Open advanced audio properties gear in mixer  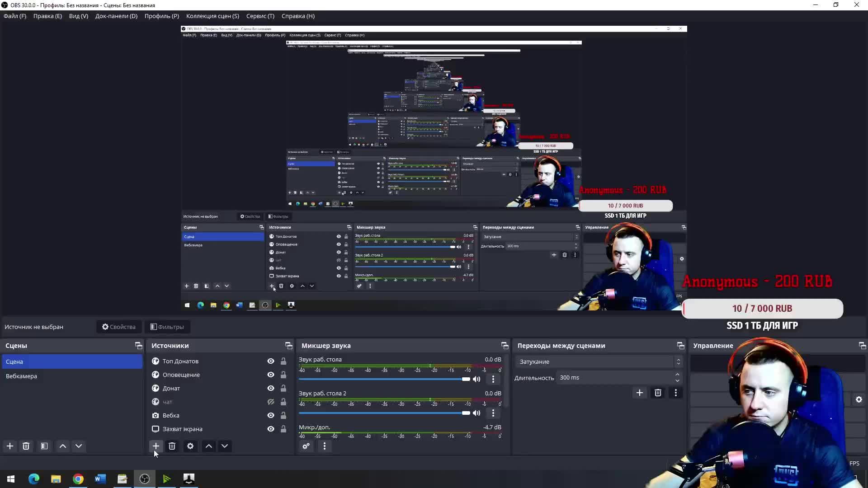tap(306, 446)
